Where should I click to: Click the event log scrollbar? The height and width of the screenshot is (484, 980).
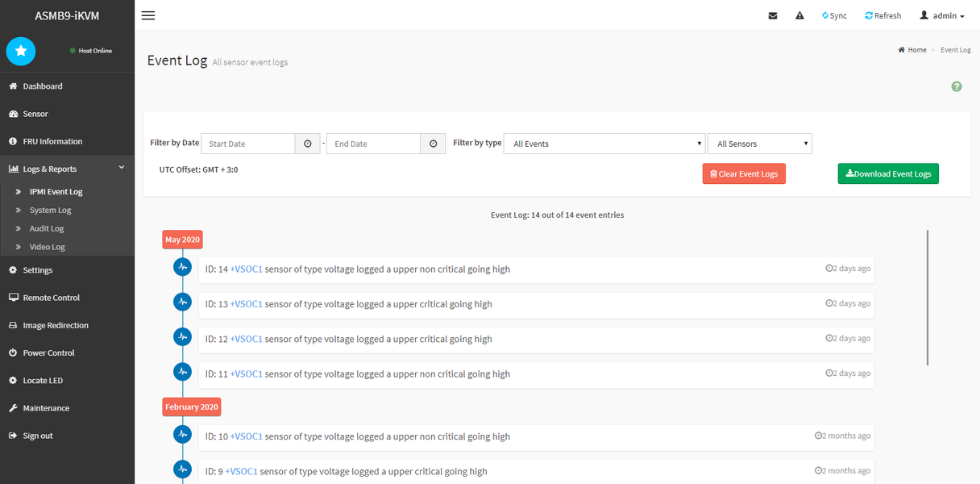tap(928, 297)
